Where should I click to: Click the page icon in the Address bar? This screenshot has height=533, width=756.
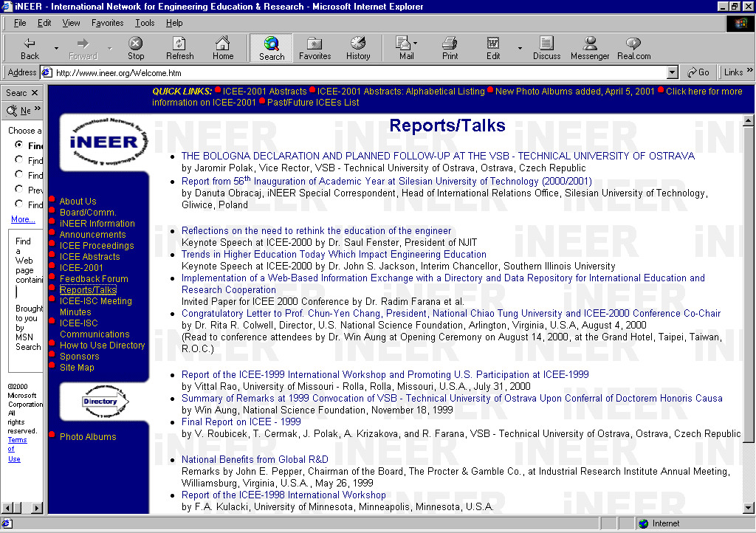[47, 73]
